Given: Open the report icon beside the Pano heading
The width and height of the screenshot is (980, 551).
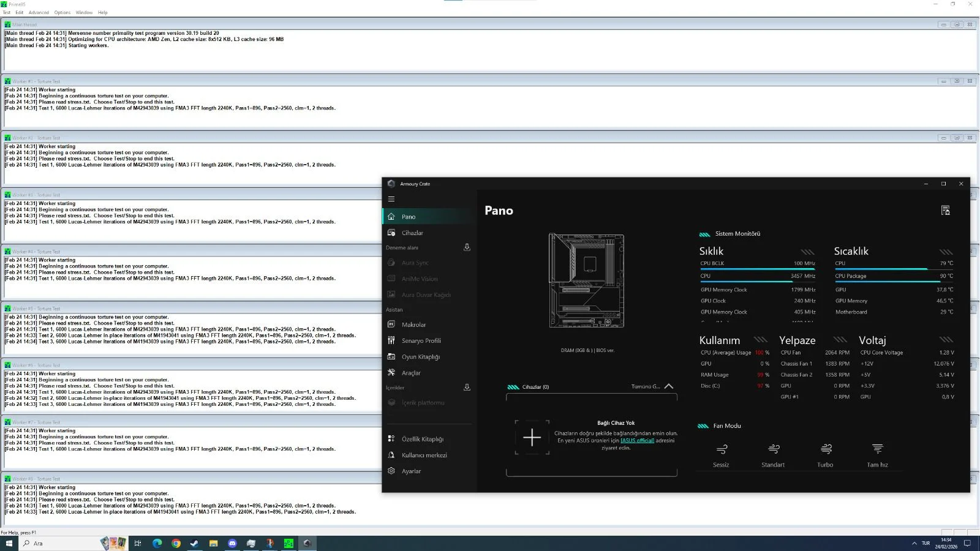Looking at the screenshot, I should [945, 211].
